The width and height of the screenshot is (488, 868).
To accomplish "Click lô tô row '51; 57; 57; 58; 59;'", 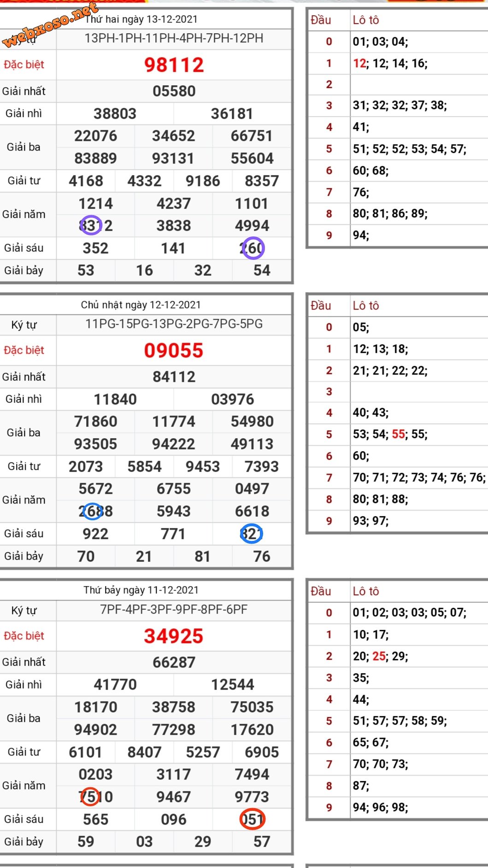I will tap(400, 721).
